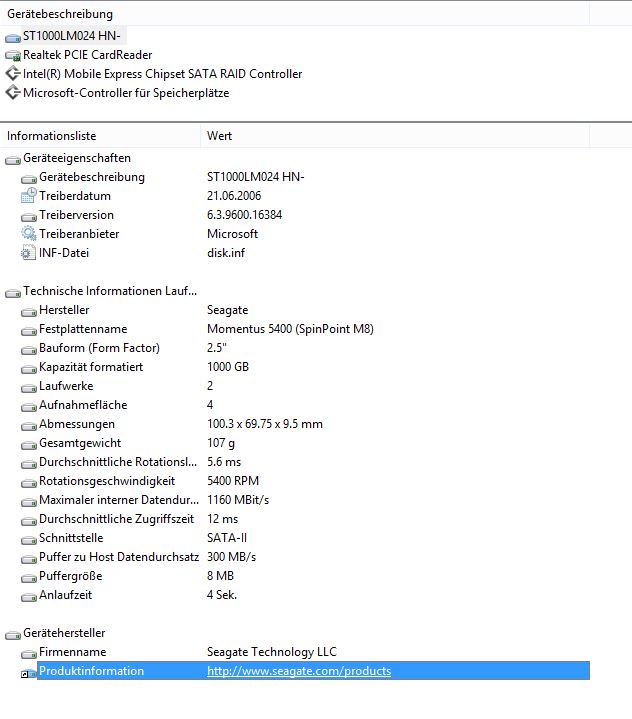The height and width of the screenshot is (719, 632).
Task: Click the Aufnahmefläche row icon
Action: 29,407
